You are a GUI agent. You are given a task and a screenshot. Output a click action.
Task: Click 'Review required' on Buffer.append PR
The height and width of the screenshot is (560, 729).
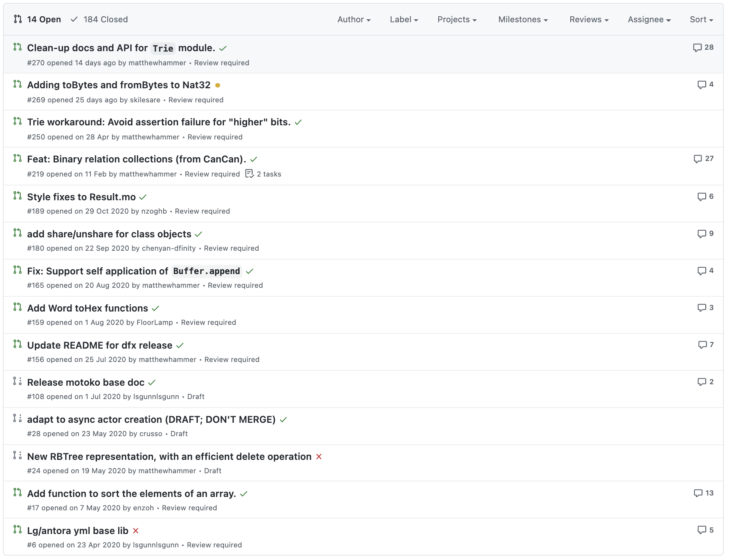tap(235, 285)
